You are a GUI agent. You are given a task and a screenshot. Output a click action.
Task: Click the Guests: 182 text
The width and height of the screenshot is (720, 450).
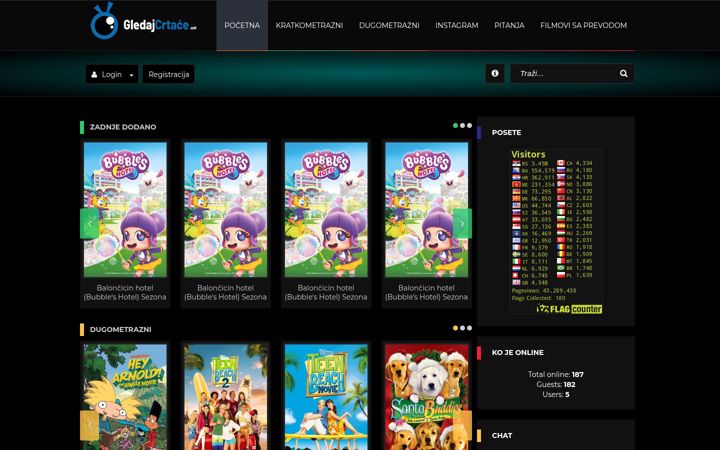click(x=556, y=384)
